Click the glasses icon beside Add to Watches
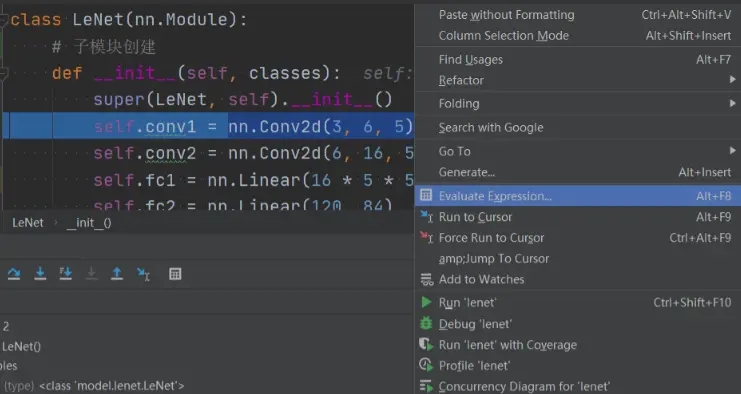 427,279
